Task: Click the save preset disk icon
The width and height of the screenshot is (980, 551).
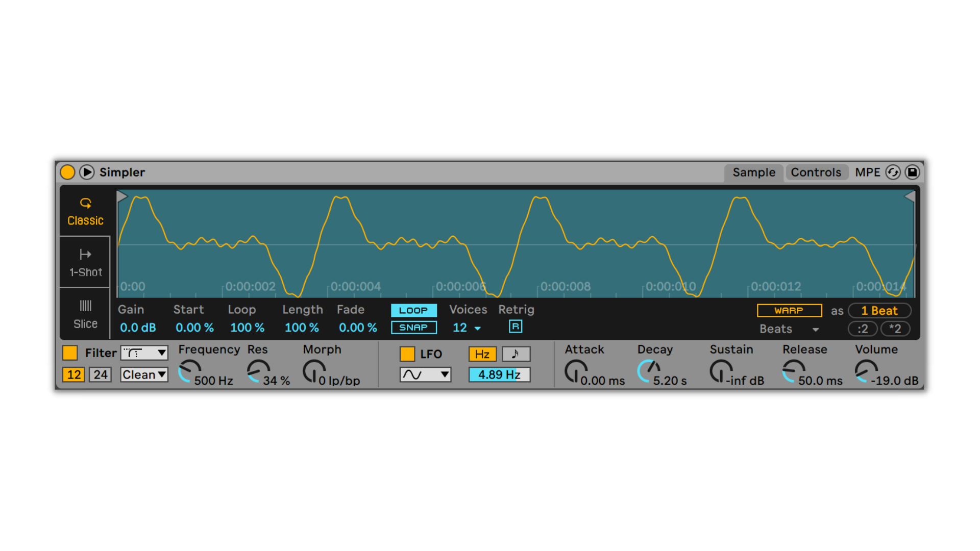Action: 912,172
